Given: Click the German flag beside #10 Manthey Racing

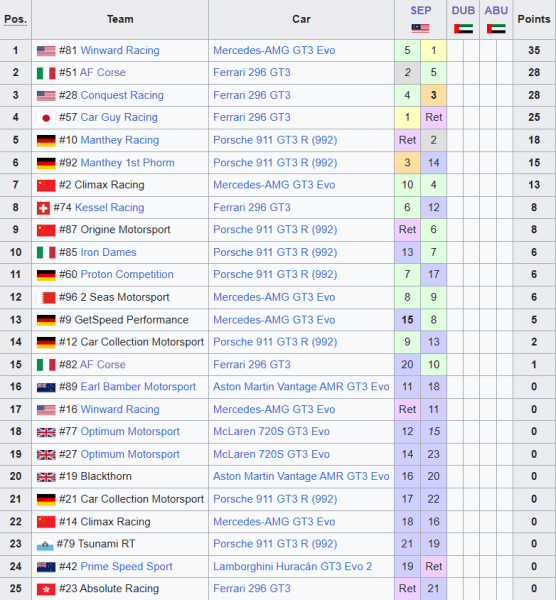Looking at the screenshot, I should tap(46, 140).
